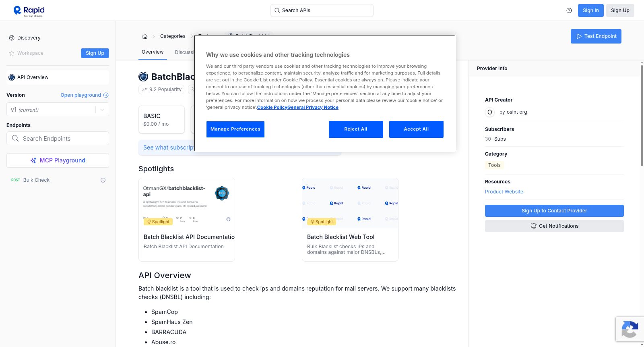Open the Cookie Policy link
This screenshot has height=347, width=644.
[x=272, y=107]
